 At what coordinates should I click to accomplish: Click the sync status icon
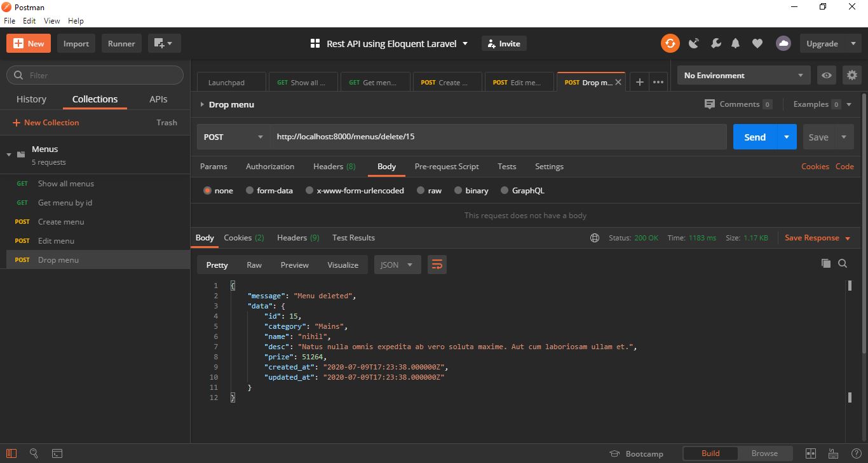[670, 43]
